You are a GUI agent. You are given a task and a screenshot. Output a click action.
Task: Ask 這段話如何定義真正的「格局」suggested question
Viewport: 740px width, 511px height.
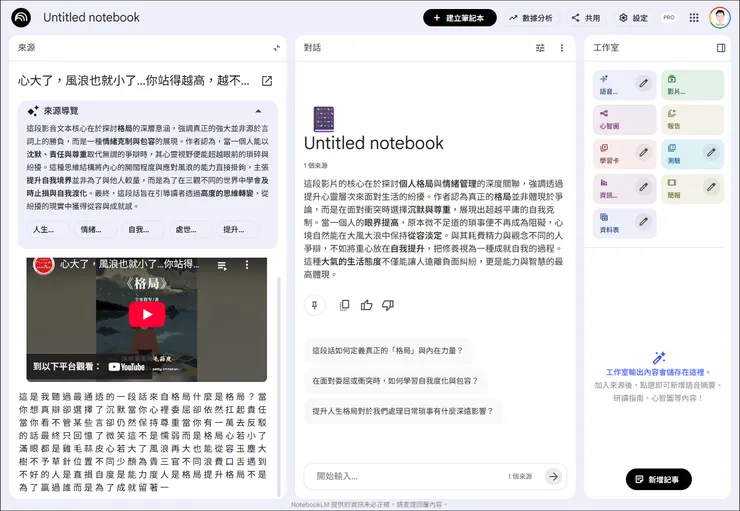pos(388,351)
